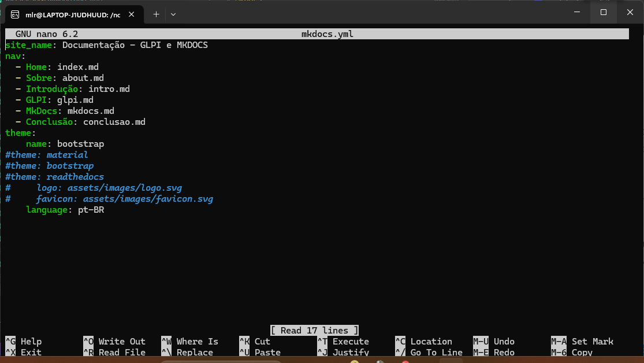Click conclusao.md file name

[x=114, y=122]
